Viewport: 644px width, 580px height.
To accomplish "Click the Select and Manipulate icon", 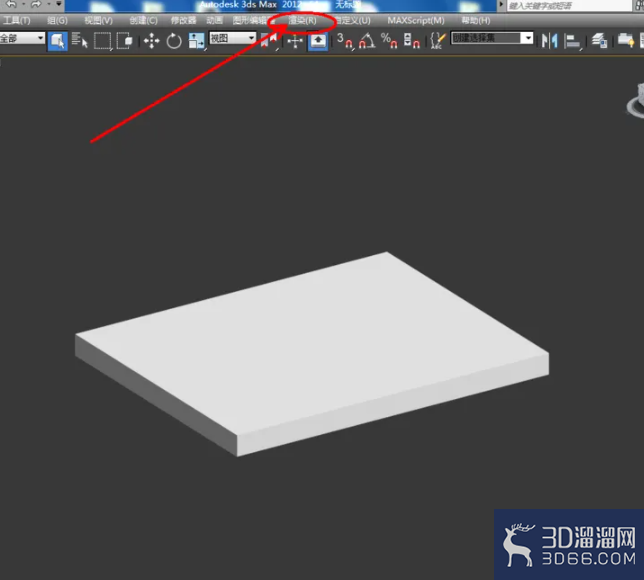I will click(x=295, y=41).
